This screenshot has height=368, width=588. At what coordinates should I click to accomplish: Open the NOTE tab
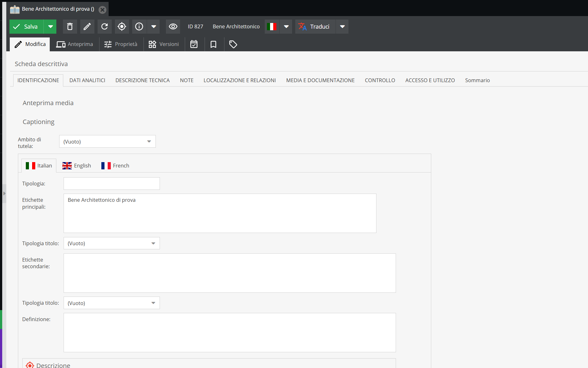pyautogui.click(x=187, y=80)
